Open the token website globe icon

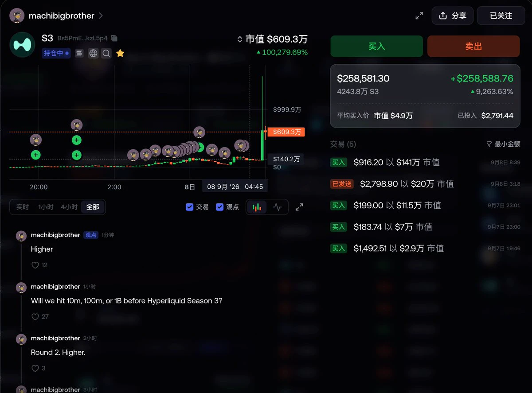click(x=93, y=53)
